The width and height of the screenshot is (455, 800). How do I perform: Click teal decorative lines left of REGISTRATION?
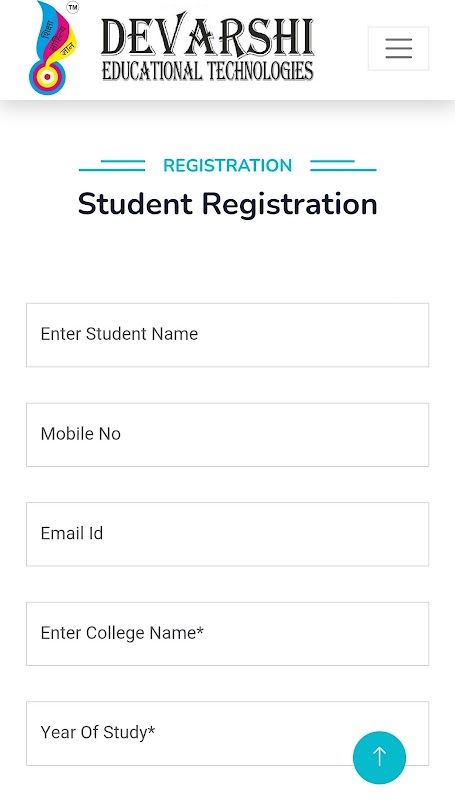click(x=112, y=165)
